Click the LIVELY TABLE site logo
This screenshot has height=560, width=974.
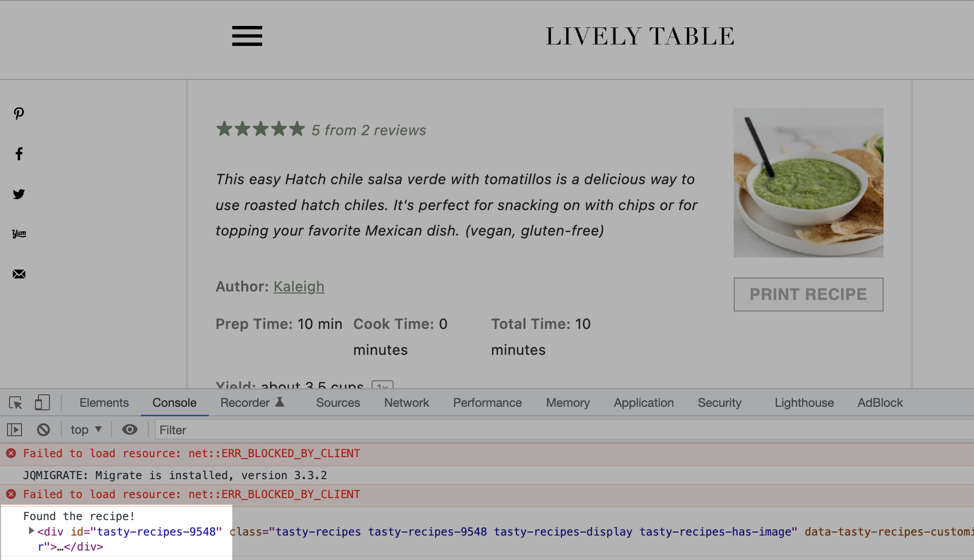click(x=640, y=36)
